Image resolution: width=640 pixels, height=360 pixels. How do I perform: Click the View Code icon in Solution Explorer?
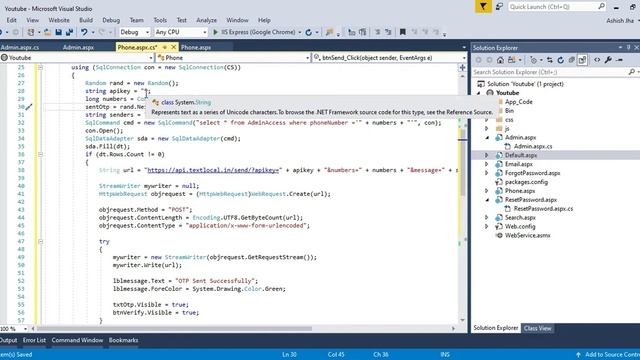[597, 60]
